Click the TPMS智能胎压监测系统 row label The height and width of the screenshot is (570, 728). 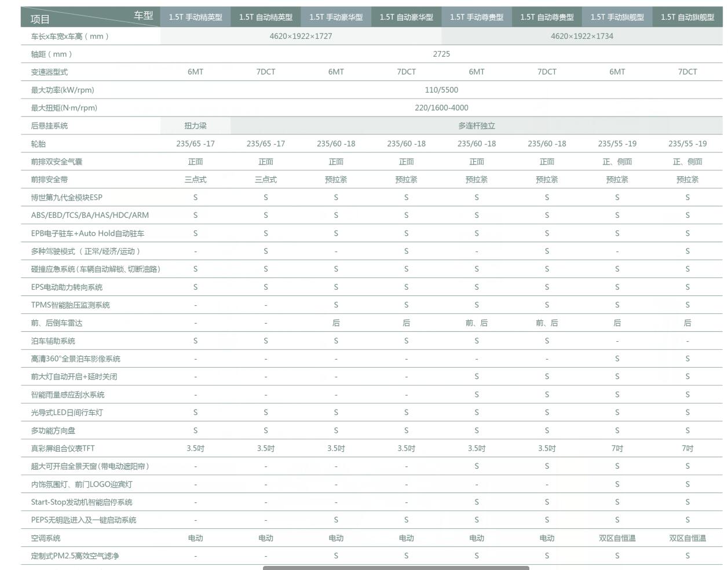point(70,305)
